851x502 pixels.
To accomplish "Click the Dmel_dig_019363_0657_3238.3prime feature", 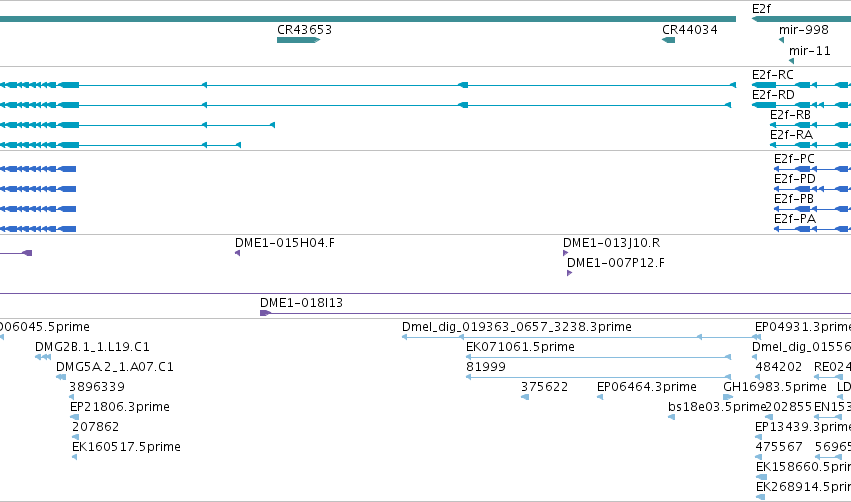I will pyautogui.click(x=582, y=337).
